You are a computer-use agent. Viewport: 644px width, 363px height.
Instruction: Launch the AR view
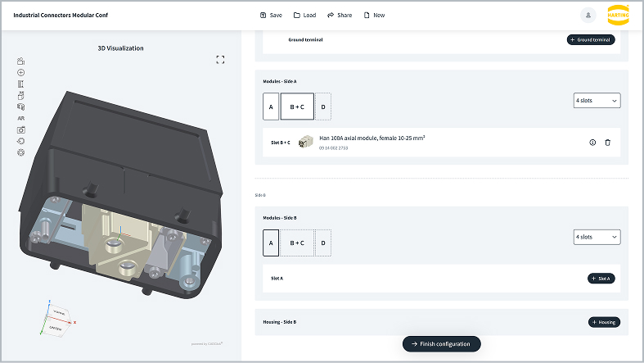[21, 118]
